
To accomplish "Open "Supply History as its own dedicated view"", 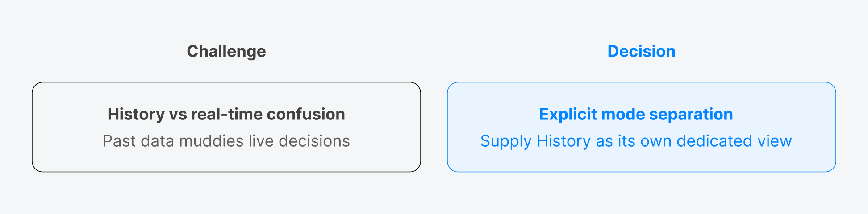I will coord(636,141).
